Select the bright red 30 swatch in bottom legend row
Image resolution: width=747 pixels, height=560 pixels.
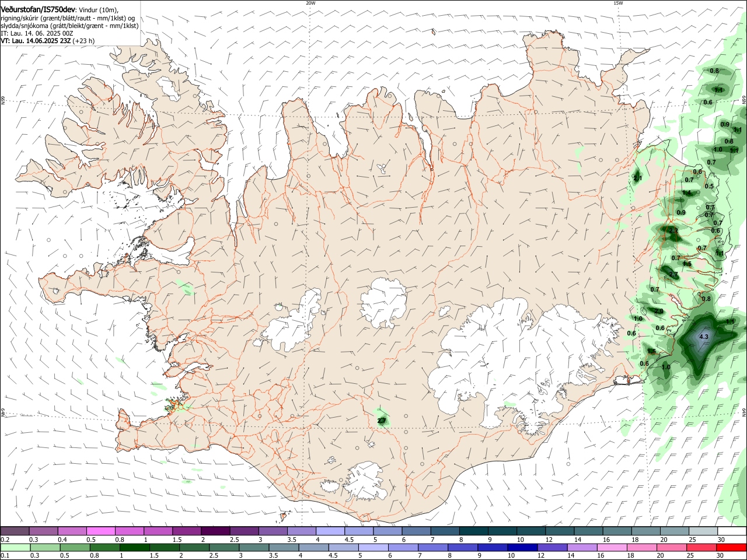tap(731, 547)
